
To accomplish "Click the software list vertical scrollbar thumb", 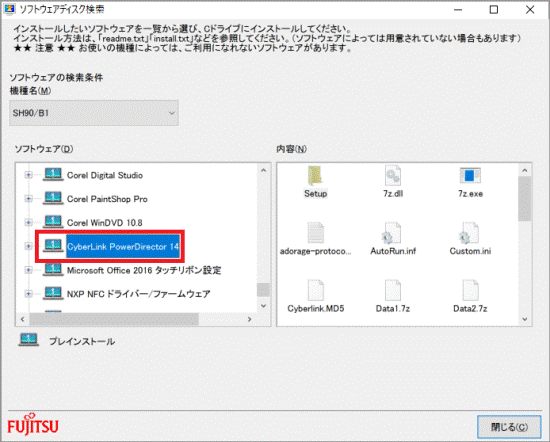I will click(x=263, y=290).
